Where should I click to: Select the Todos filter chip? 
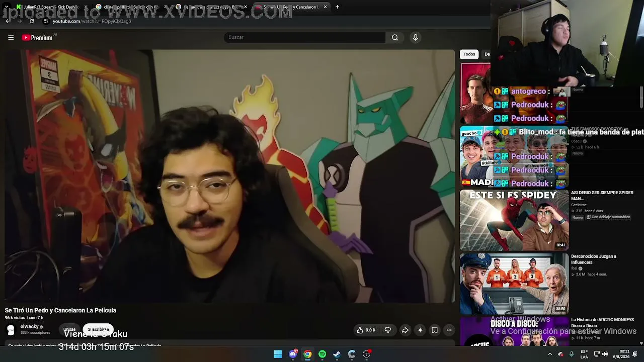click(469, 54)
